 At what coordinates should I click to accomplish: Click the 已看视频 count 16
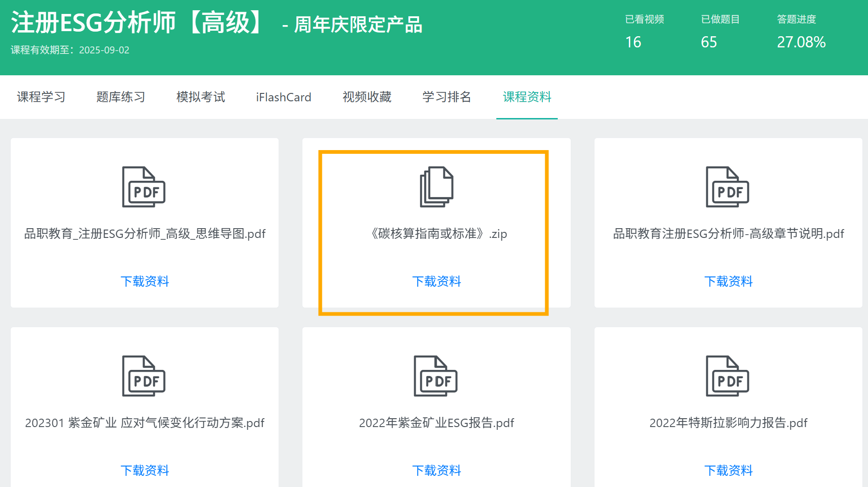[x=633, y=42]
